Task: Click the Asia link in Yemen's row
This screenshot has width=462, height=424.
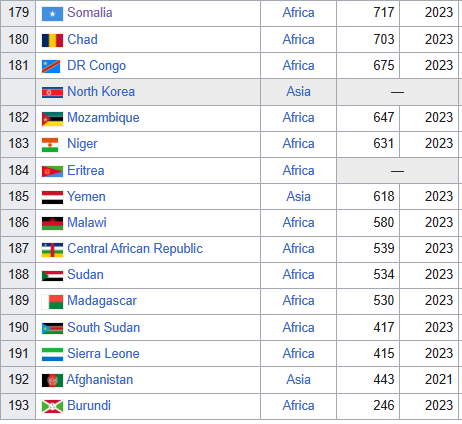Action: tap(298, 197)
